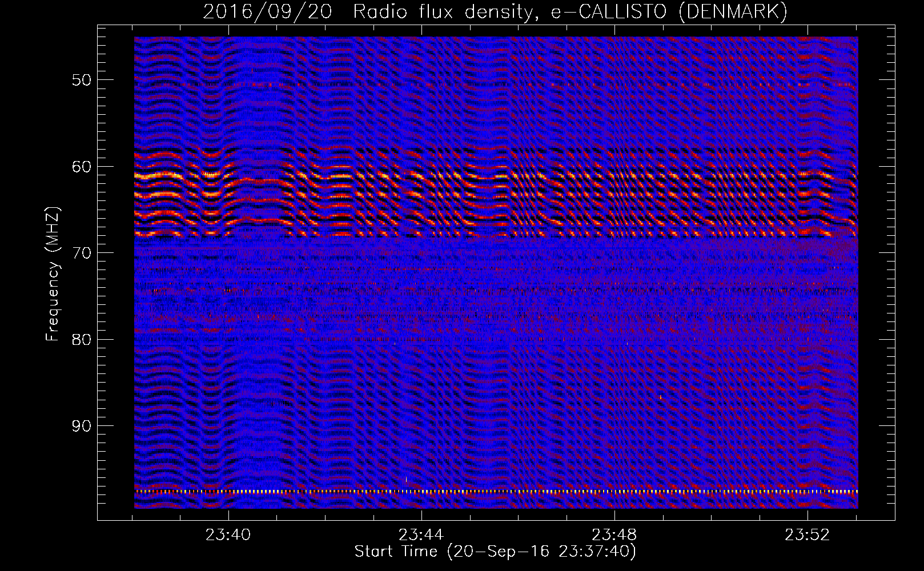Screen dimensions: 924x571
Task: Click the "Start Time (20-Sep-16 23:37:40)" axis label
Action: coord(495,552)
